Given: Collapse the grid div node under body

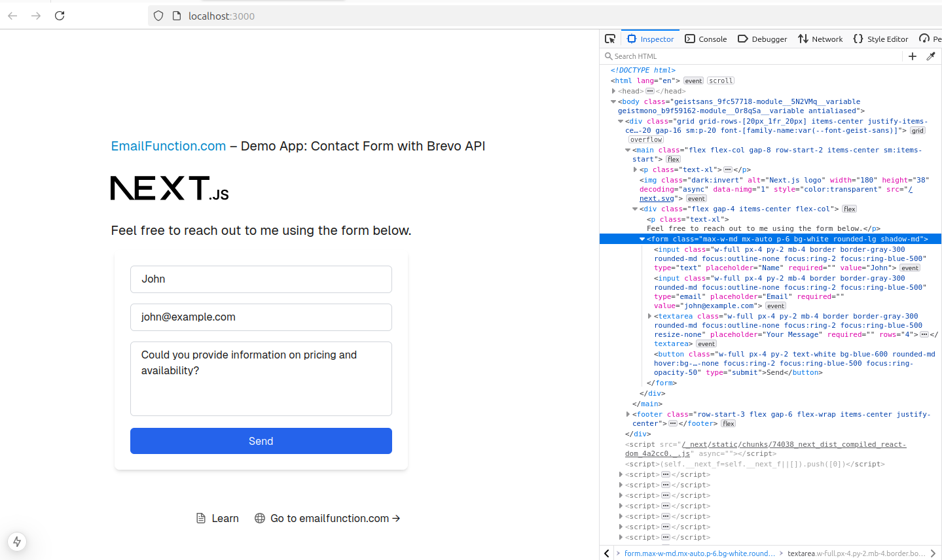Looking at the screenshot, I should pos(621,121).
